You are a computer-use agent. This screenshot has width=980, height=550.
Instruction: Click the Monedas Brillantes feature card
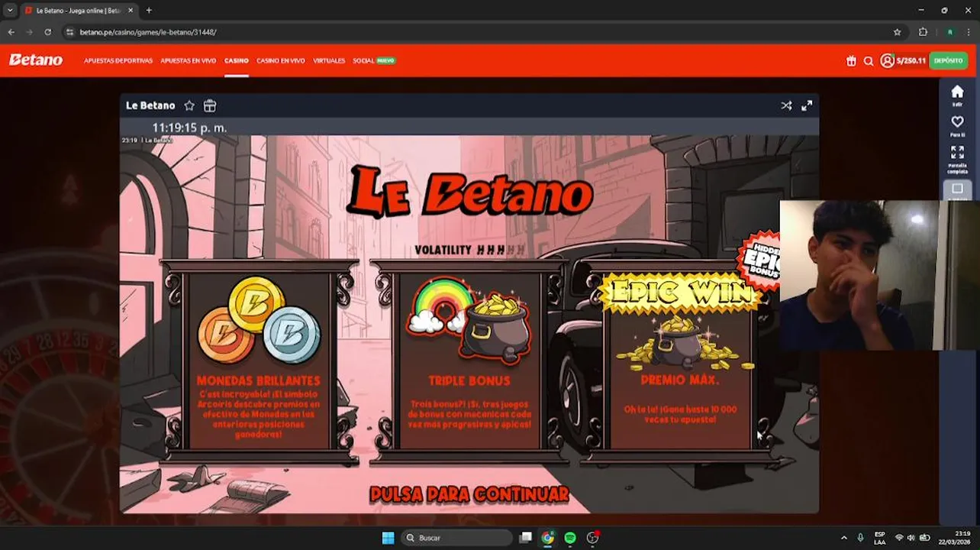tap(259, 362)
